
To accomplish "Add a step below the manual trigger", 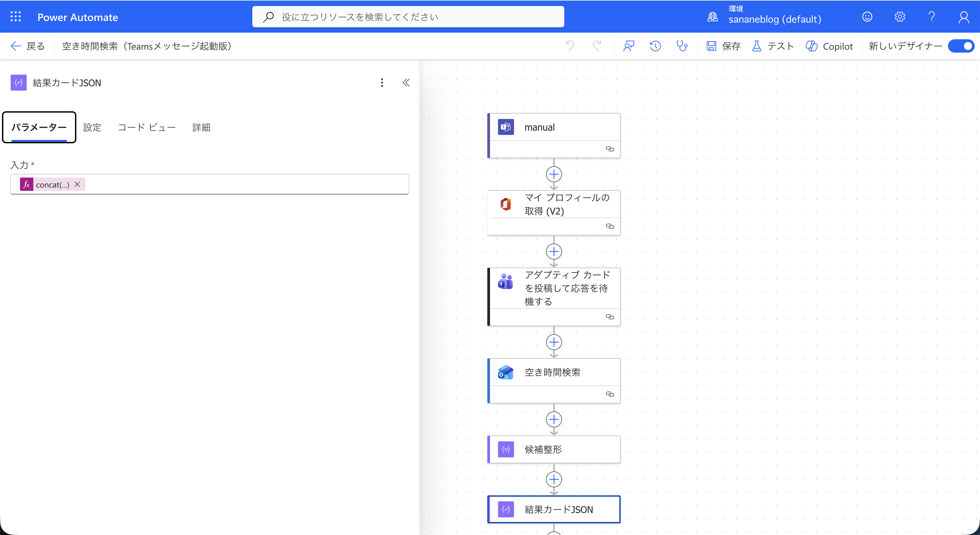I will (x=554, y=174).
